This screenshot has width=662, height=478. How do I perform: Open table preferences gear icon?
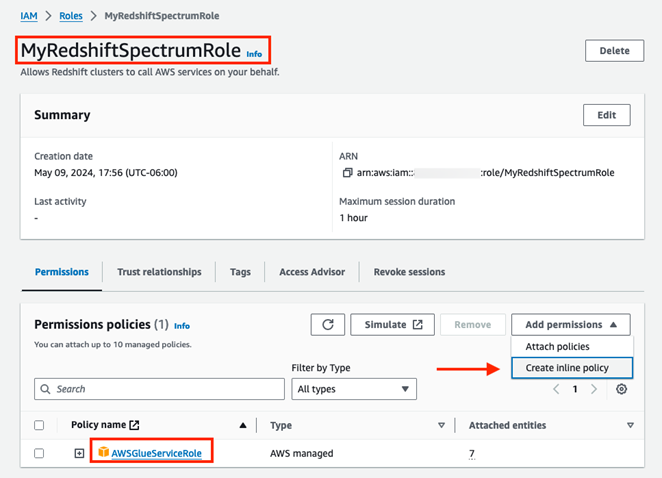coord(621,389)
